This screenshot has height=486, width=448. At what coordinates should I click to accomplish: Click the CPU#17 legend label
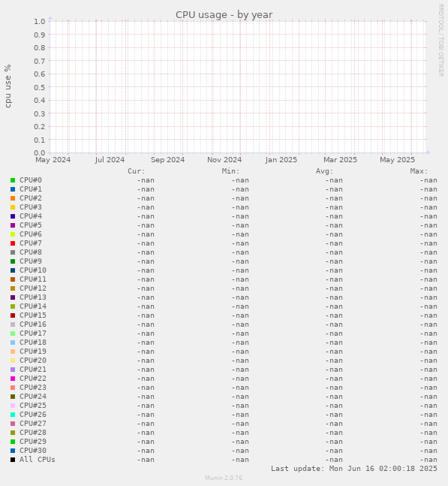click(x=33, y=334)
